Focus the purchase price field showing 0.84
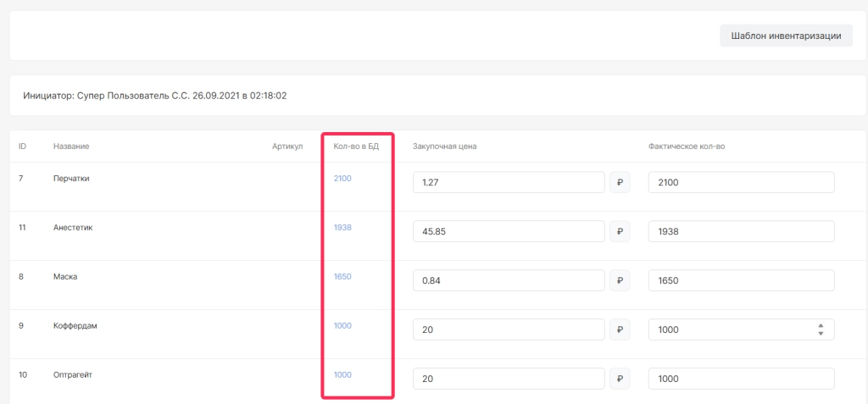This screenshot has width=868, height=404. click(x=509, y=281)
